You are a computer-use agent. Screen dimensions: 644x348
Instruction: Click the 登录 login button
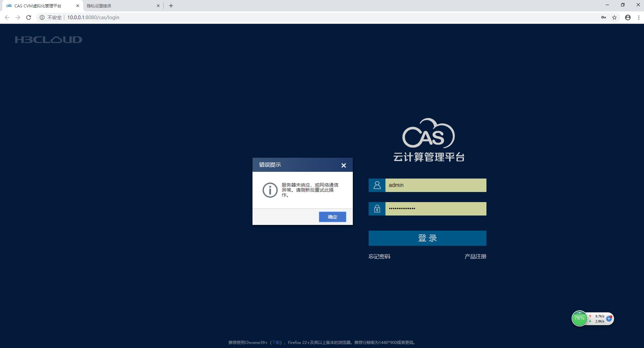click(427, 238)
